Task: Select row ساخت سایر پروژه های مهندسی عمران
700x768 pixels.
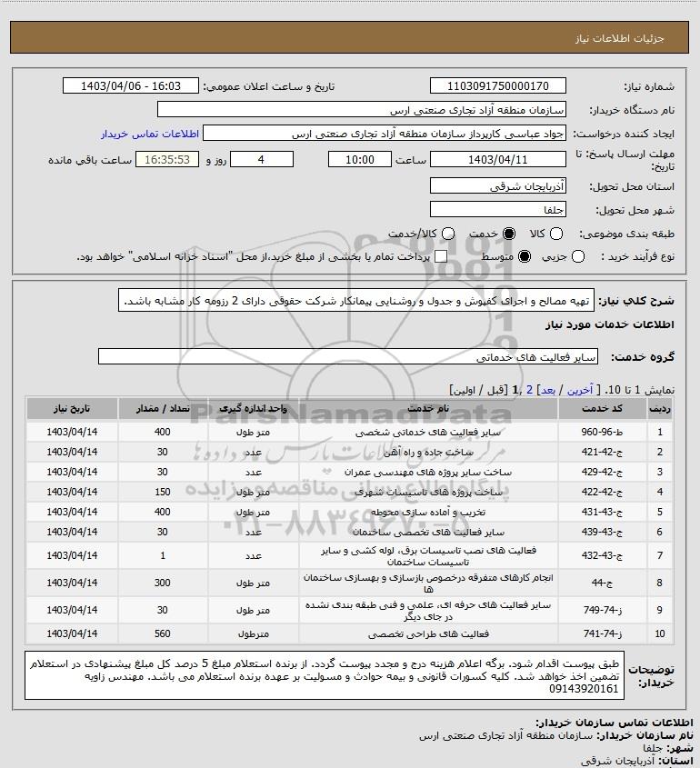Action: (x=350, y=473)
